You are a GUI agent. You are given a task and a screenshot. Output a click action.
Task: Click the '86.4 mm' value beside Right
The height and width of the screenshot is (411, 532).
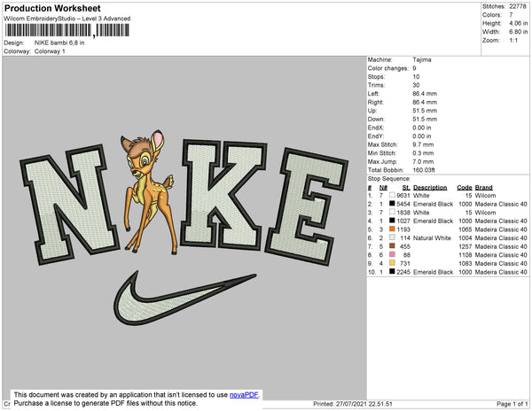tap(425, 102)
